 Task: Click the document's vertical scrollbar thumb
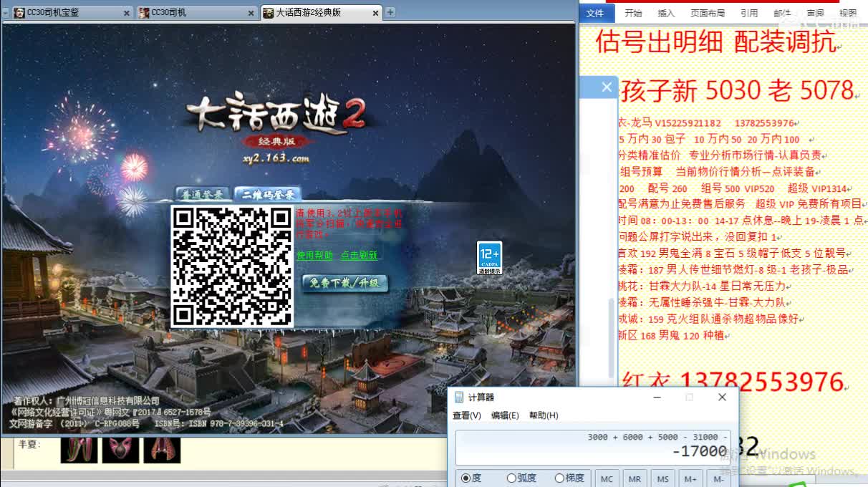(612, 337)
